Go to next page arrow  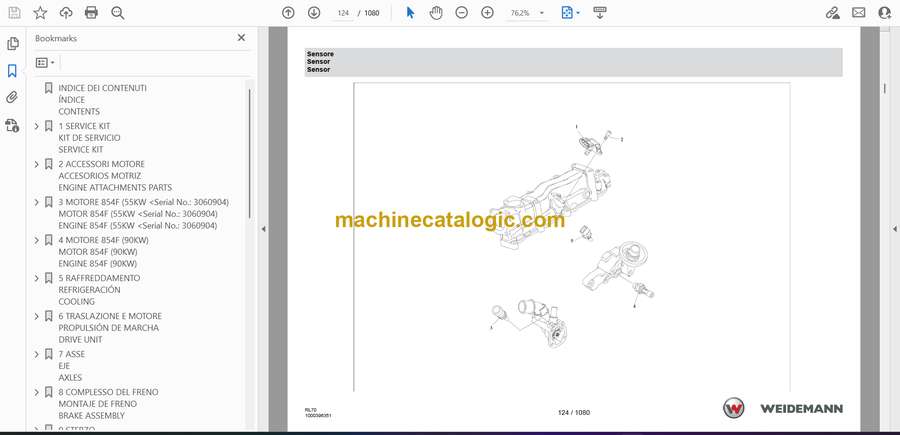click(314, 13)
